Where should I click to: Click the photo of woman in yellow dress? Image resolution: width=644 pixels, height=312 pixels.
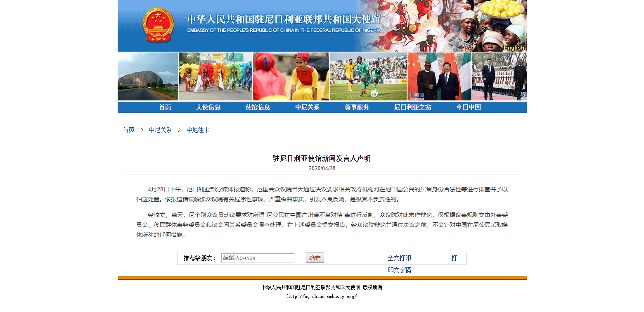coord(291,76)
